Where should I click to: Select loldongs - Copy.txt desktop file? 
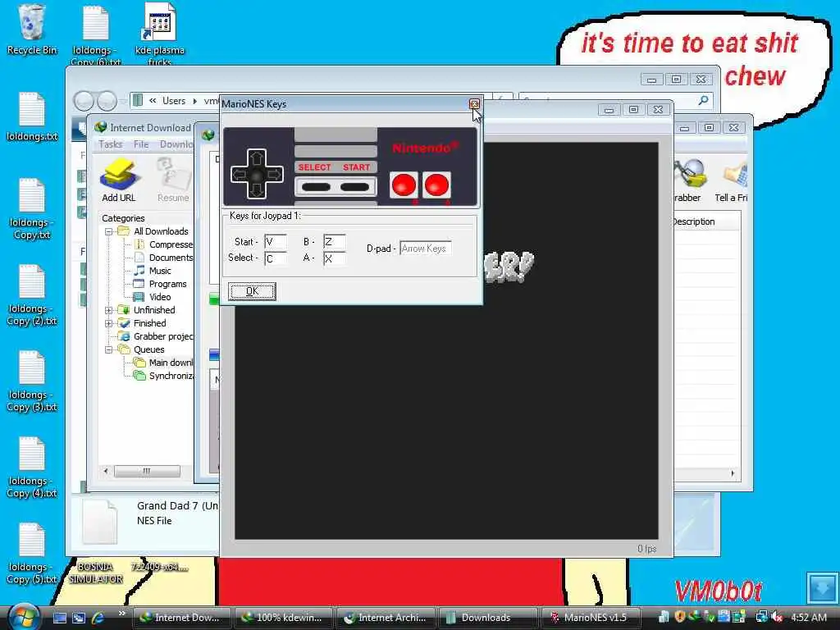[x=32, y=208]
